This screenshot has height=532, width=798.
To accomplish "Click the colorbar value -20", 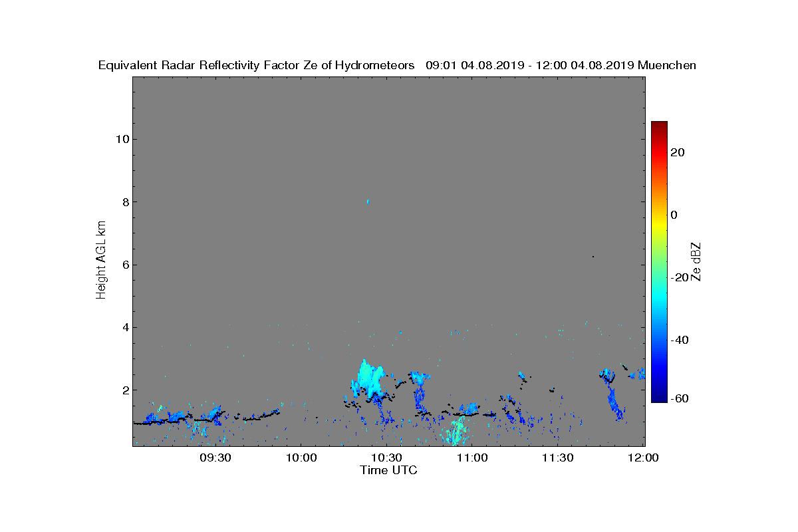I will 679,277.
